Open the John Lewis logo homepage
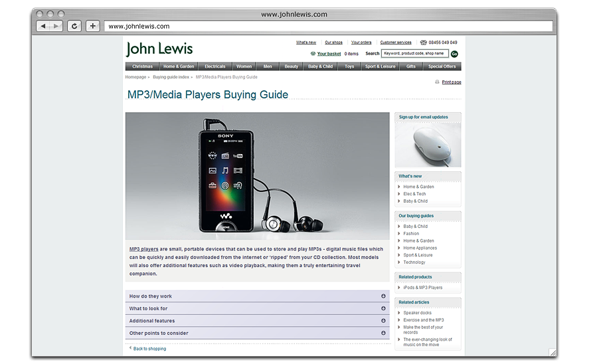This screenshot has height=364, width=589. (x=159, y=48)
